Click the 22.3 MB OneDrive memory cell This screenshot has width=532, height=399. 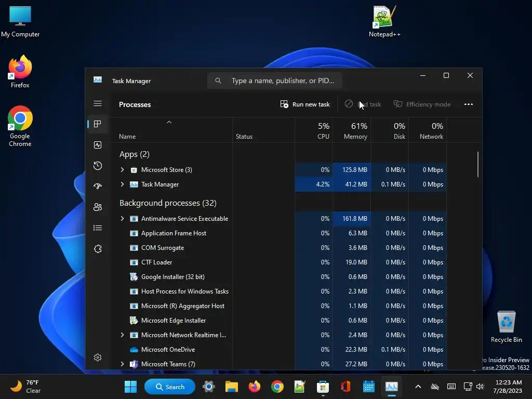[352, 350]
